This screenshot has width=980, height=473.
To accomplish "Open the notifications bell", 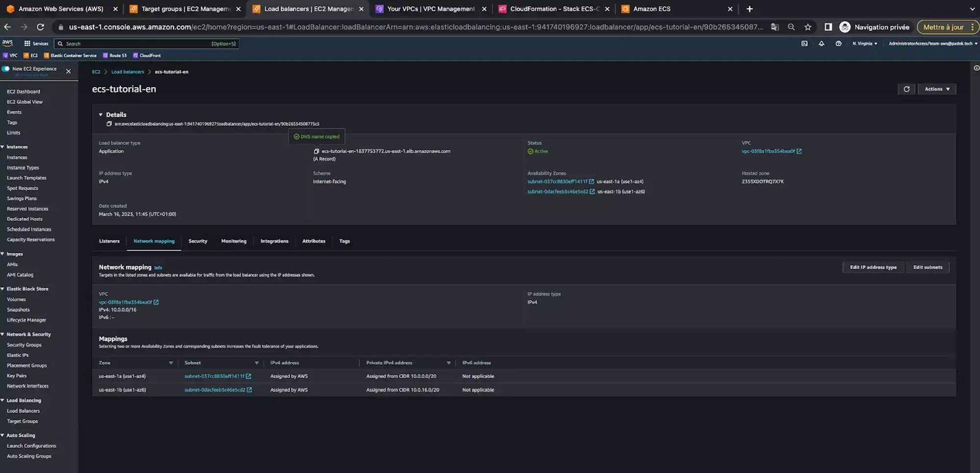I will (821, 44).
